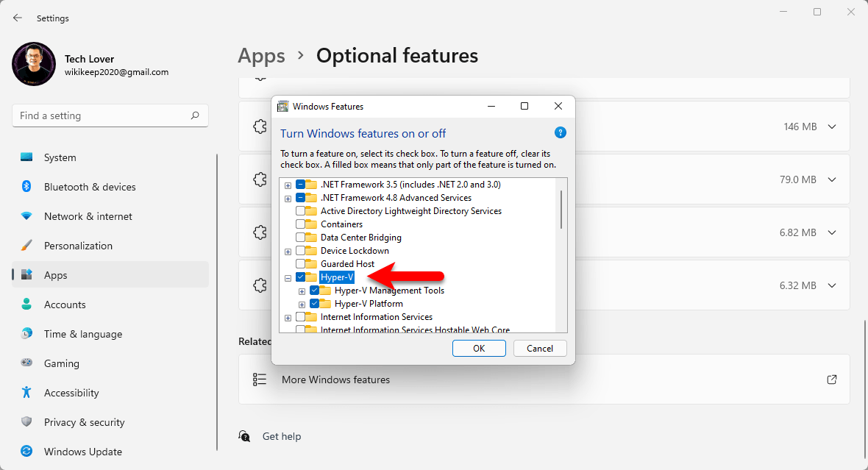Toggle .NET Framework 4.8 Advanced Services checkbox
The image size is (868, 470).
301,198
